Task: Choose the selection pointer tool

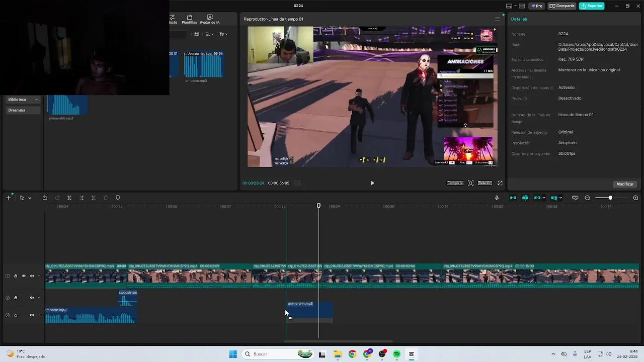Action: click(x=22, y=198)
